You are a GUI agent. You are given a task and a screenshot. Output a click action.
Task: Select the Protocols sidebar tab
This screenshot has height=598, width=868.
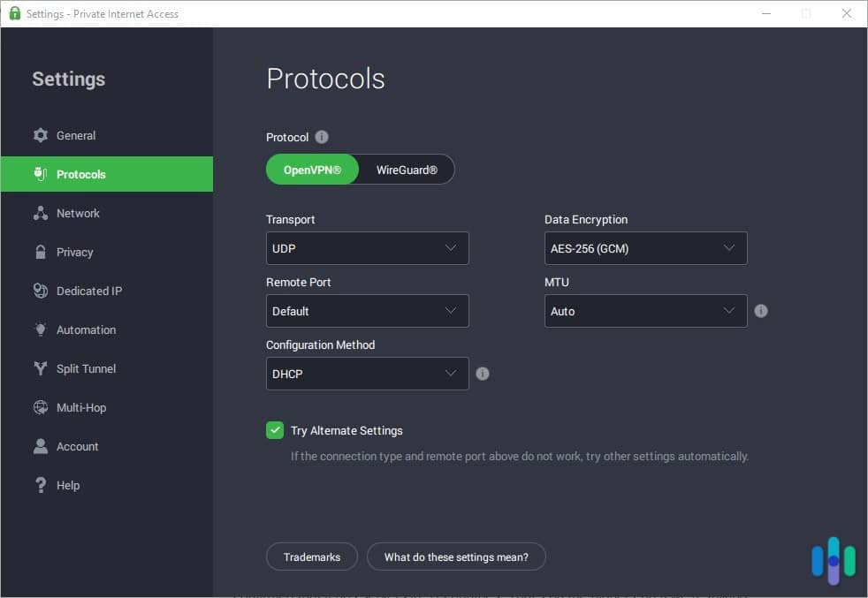click(107, 174)
